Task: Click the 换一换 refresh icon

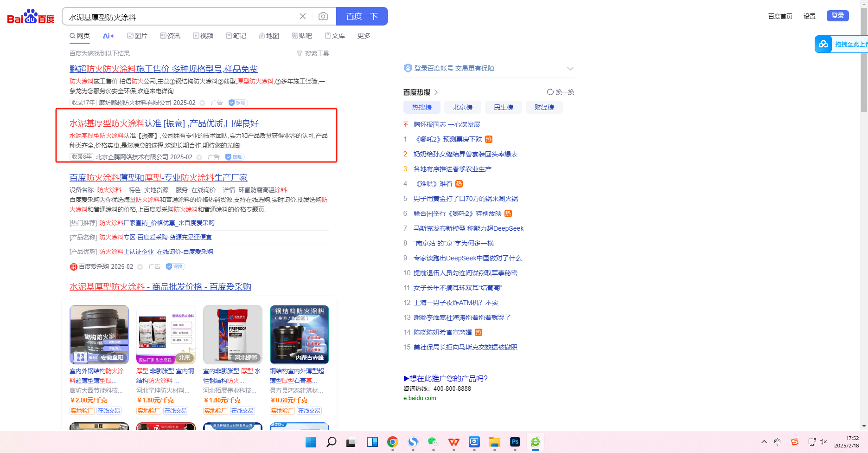Action: click(x=550, y=92)
